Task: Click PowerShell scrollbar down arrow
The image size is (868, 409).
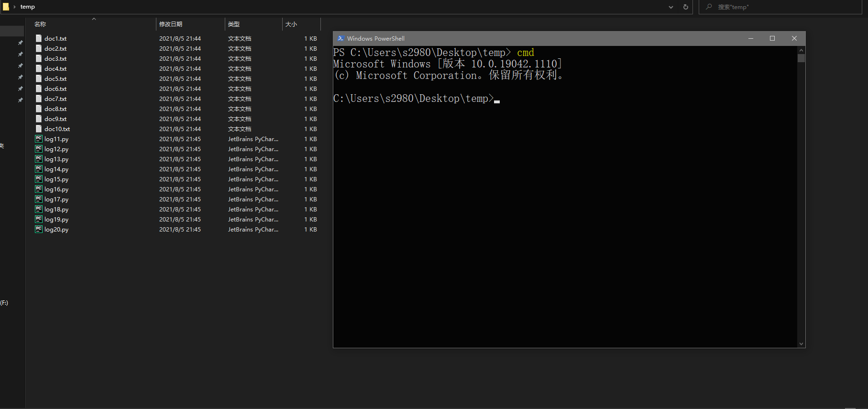Action: pos(802,343)
